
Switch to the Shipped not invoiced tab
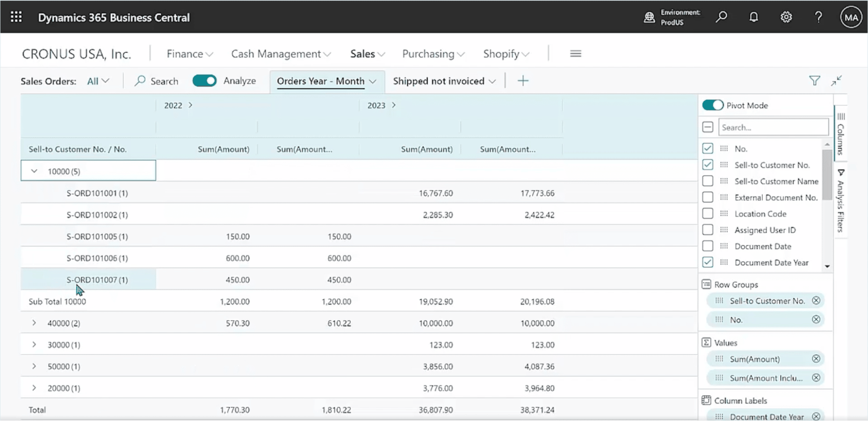[438, 81]
